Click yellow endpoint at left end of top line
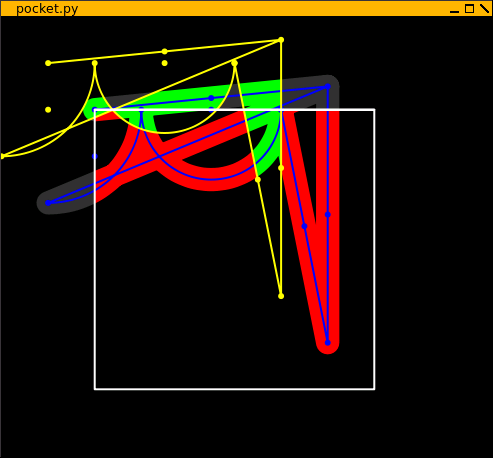 [x=48, y=63]
